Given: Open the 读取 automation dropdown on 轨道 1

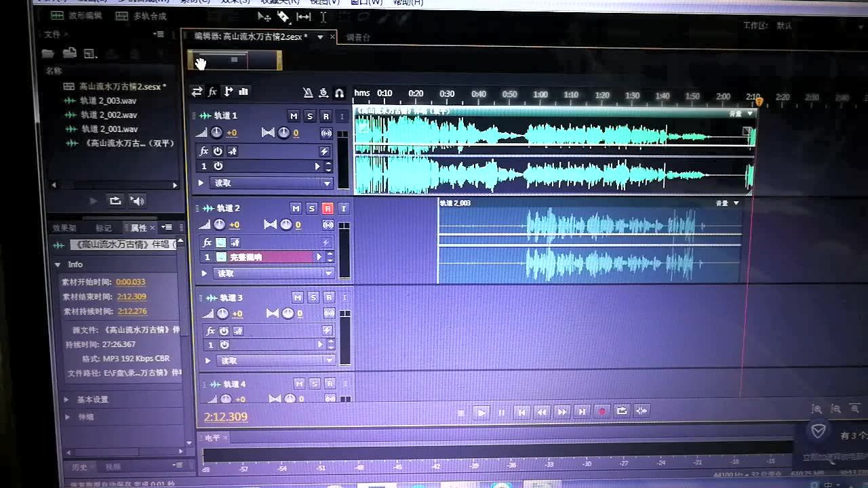Looking at the screenshot, I should (327, 183).
